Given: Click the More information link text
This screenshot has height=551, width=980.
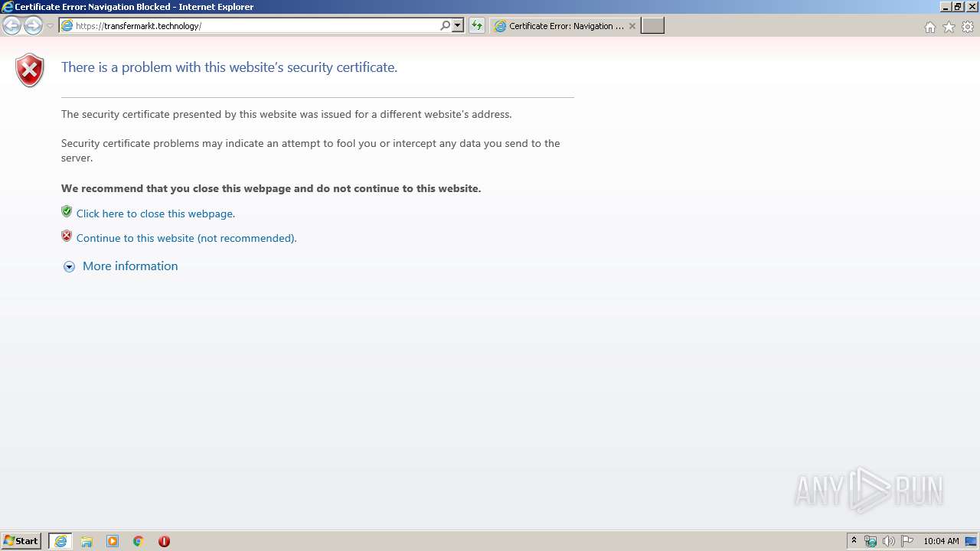Looking at the screenshot, I should pos(130,266).
